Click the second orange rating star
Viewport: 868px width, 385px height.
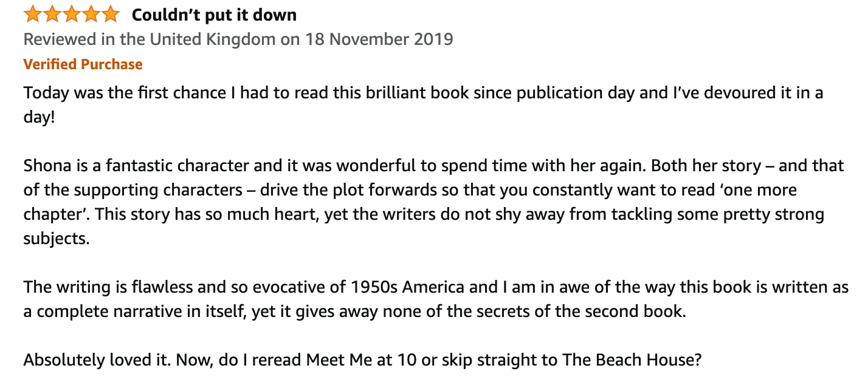[52, 14]
